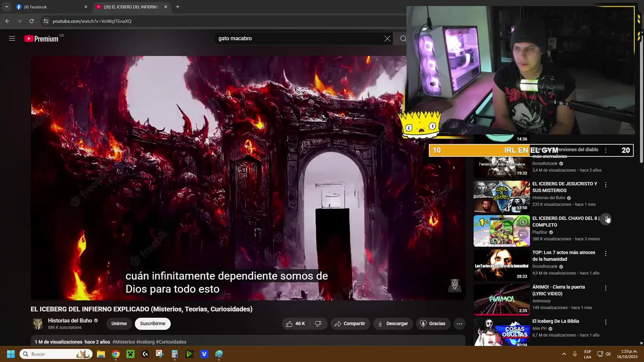Image resolution: width=644 pixels, height=362 pixels.
Task: Open 'EL ICEBERG DEL CHAVO DEL 8' title
Action: [565, 222]
